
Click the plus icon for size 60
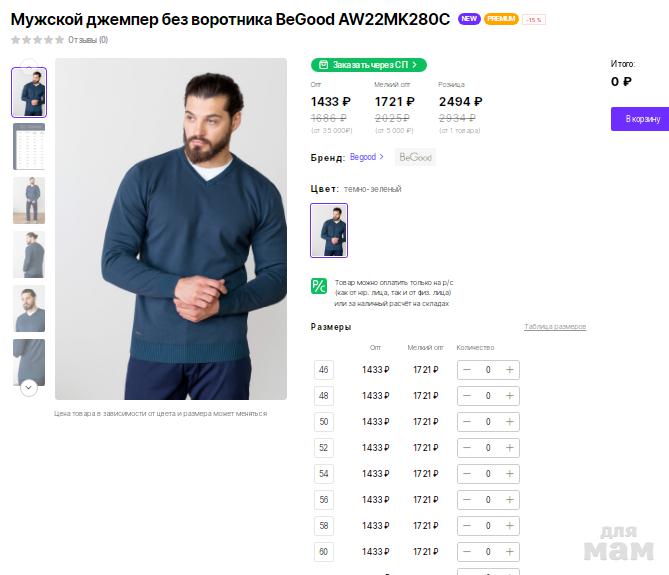coord(510,552)
